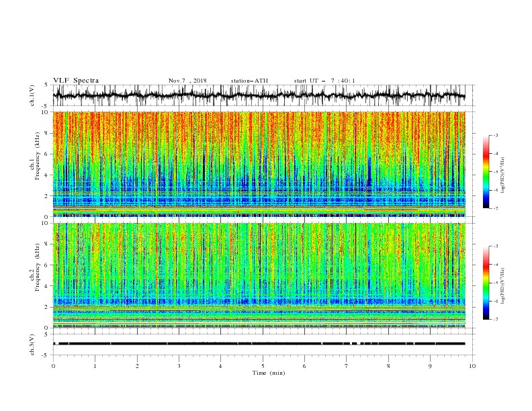Click tick label '8' on the Time axis
532x411 pixels.
tap(388, 366)
